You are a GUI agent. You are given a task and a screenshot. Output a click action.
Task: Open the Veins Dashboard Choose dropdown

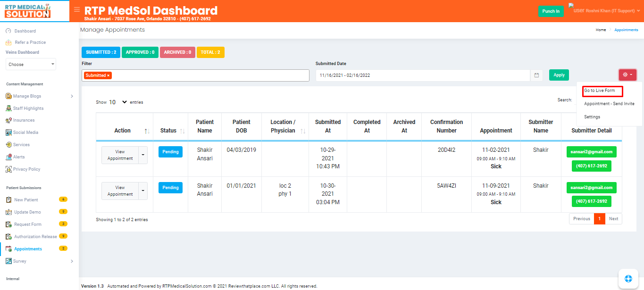coord(31,65)
